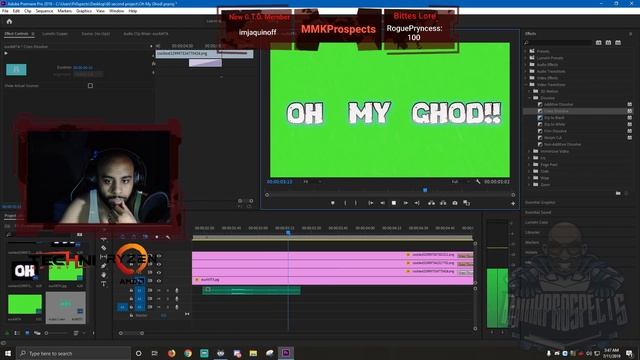Toggle 32-bit Color filter in Effects panel

pyautogui.click(x=608, y=42)
